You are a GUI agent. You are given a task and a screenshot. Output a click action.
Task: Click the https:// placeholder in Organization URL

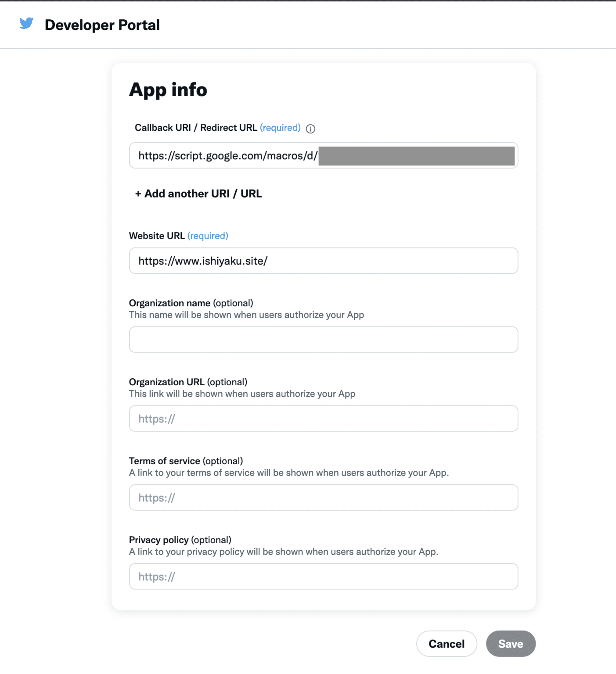tap(155, 419)
